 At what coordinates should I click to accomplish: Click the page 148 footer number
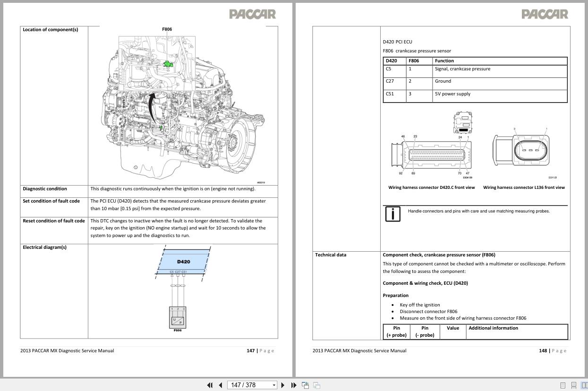(543, 351)
